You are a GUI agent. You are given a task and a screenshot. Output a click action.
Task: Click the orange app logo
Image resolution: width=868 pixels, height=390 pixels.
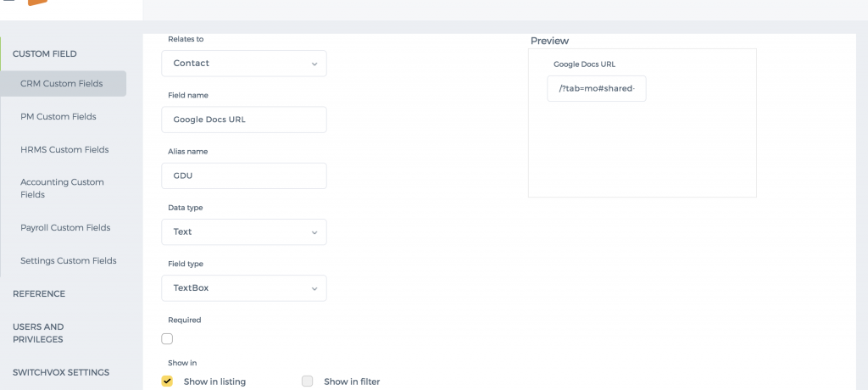click(x=37, y=3)
